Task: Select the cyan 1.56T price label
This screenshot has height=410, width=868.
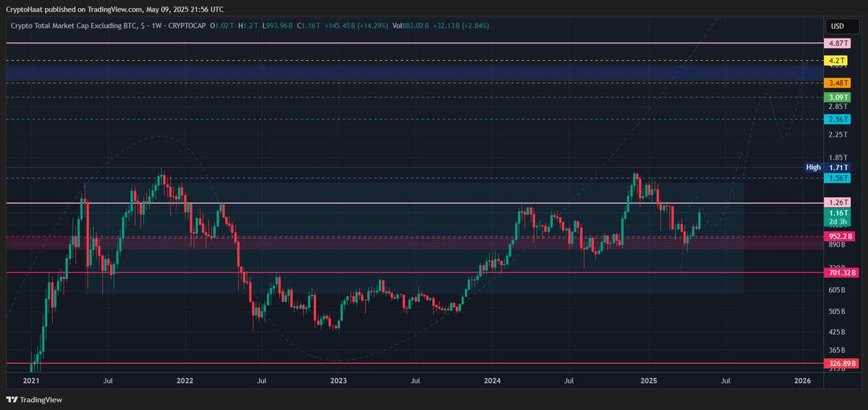Action: pyautogui.click(x=838, y=178)
